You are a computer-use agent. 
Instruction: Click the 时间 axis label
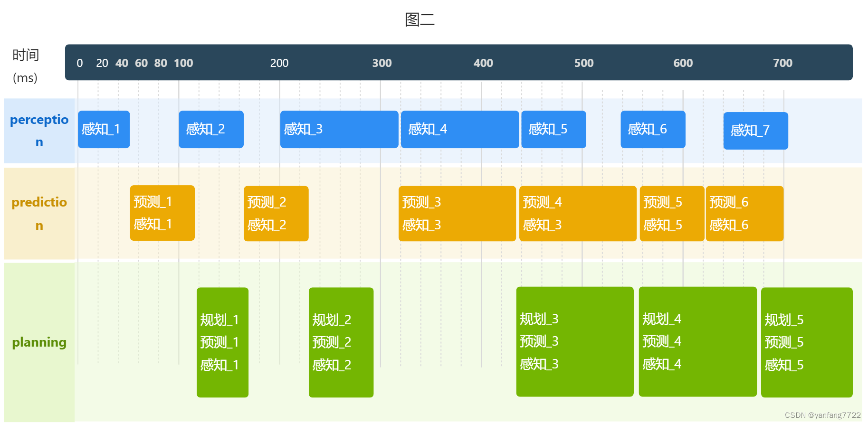coord(26,55)
